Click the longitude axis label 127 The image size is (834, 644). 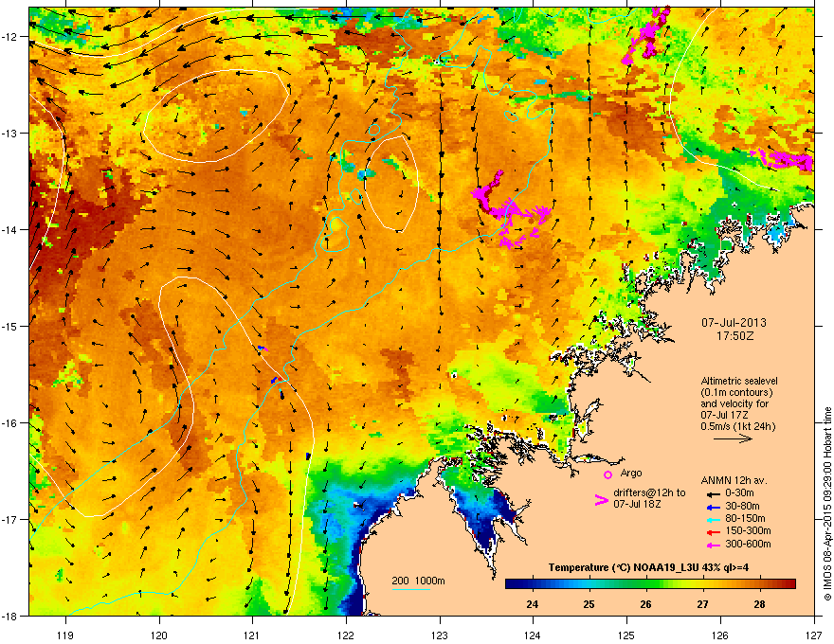click(814, 635)
